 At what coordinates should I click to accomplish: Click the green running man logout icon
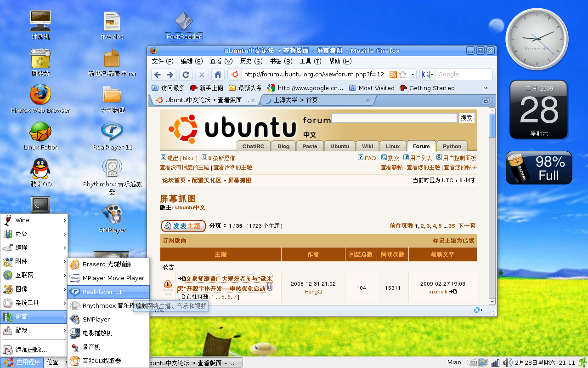[x=582, y=362]
